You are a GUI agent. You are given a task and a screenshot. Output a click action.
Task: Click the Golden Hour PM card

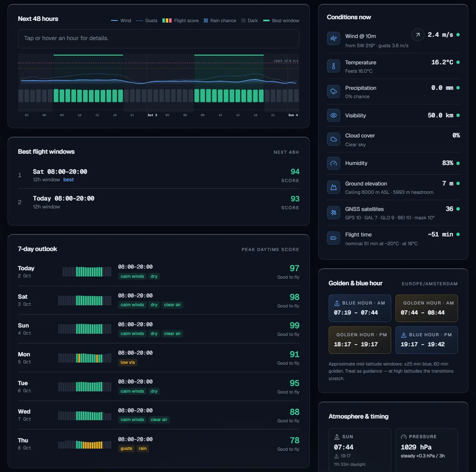[x=360, y=340]
